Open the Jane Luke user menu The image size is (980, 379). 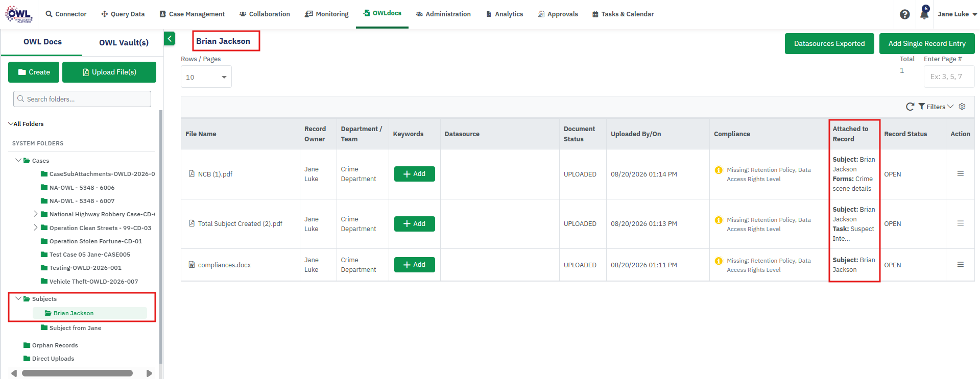click(x=957, y=14)
